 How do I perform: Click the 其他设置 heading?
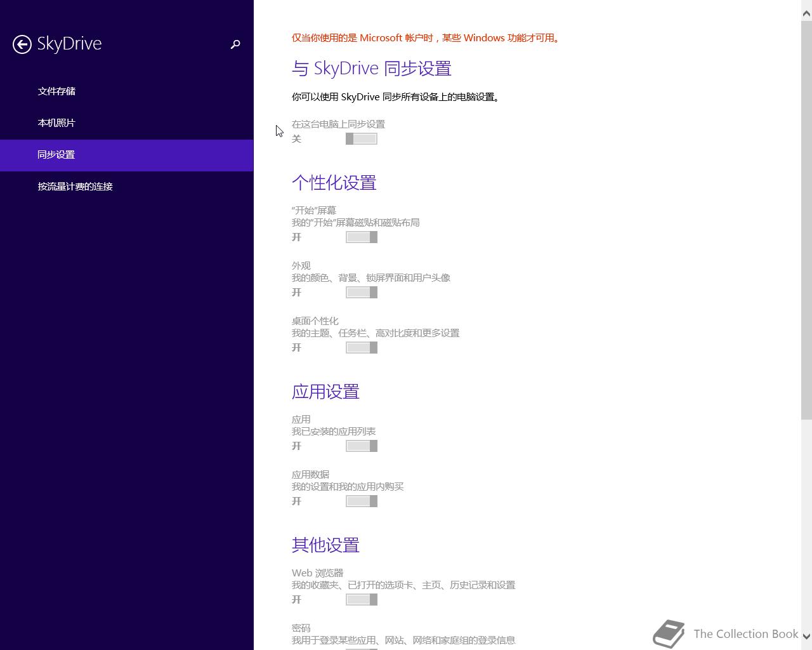(326, 545)
